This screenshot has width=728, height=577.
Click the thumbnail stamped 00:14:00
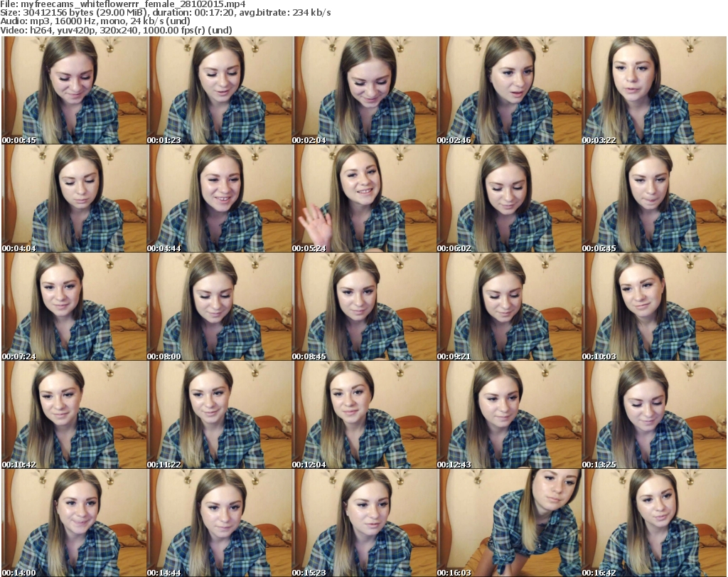(x=74, y=523)
